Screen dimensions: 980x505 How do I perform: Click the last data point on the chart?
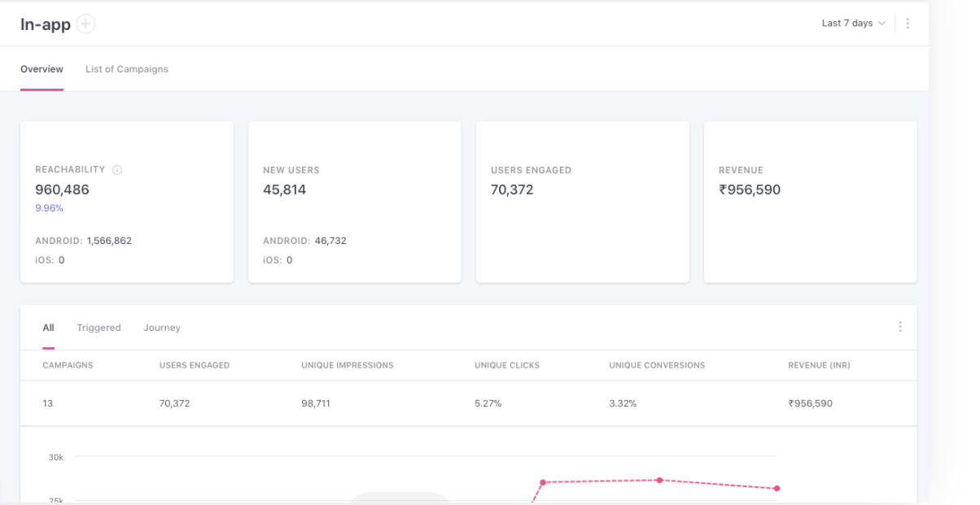pos(777,489)
